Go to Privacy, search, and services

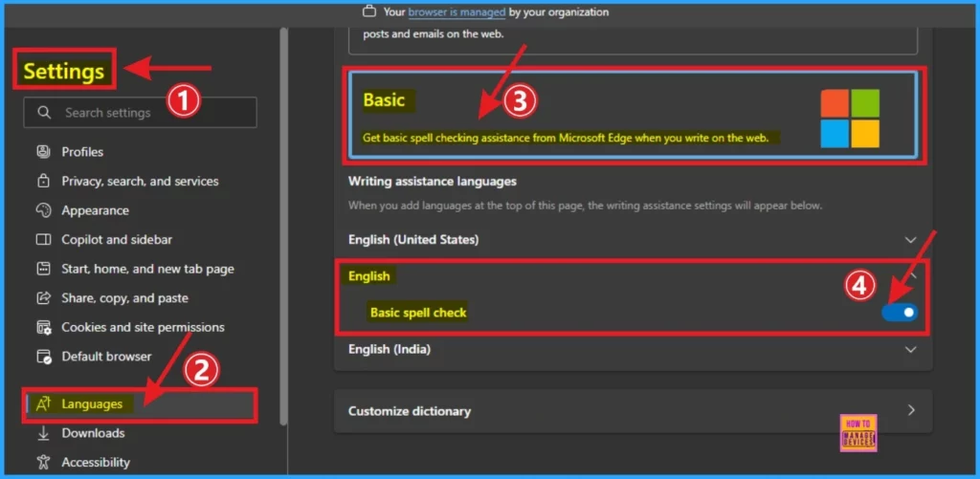pyautogui.click(x=140, y=181)
